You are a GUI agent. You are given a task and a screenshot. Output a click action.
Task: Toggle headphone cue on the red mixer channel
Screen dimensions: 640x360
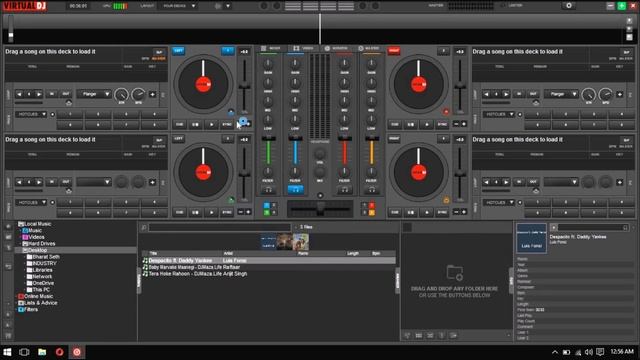344,190
